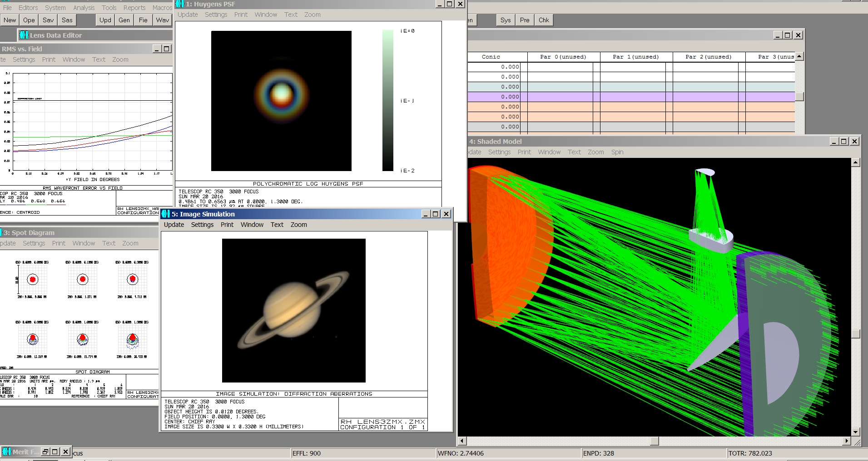Minimize the Lens Data Editor window
The image size is (868, 461).
(x=778, y=35)
